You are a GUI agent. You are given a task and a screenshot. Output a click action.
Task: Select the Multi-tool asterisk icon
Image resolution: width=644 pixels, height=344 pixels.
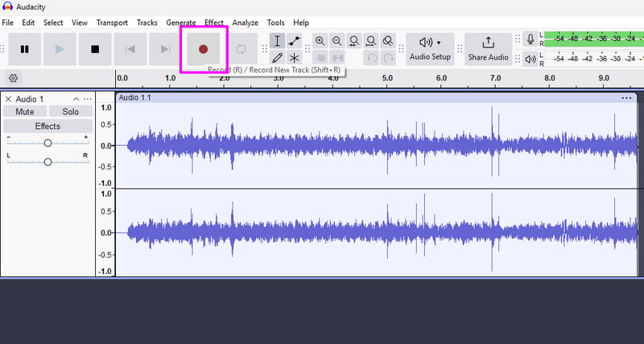[x=294, y=57]
